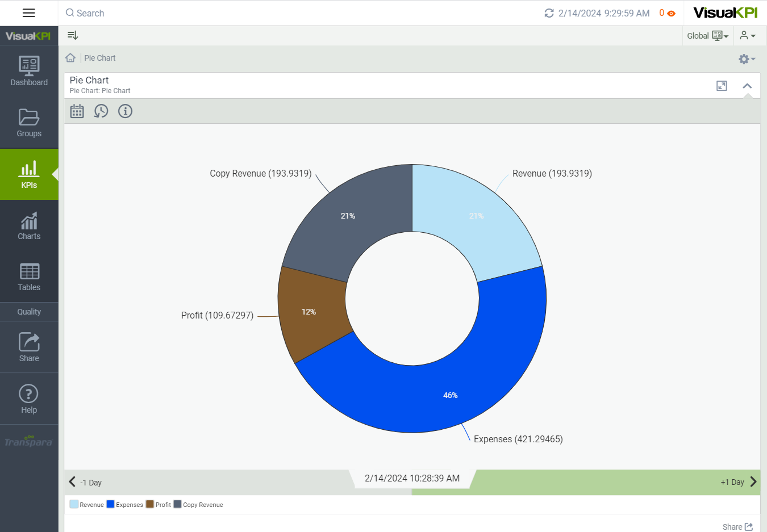This screenshot has width=767, height=532.
Task: Click the Share link at bottom right
Action: (x=737, y=527)
